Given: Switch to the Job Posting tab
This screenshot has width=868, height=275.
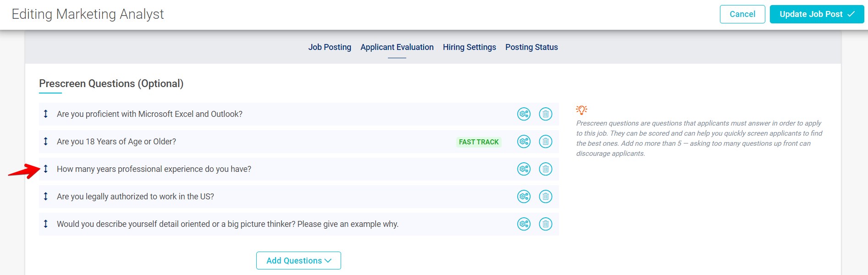Looking at the screenshot, I should [329, 47].
